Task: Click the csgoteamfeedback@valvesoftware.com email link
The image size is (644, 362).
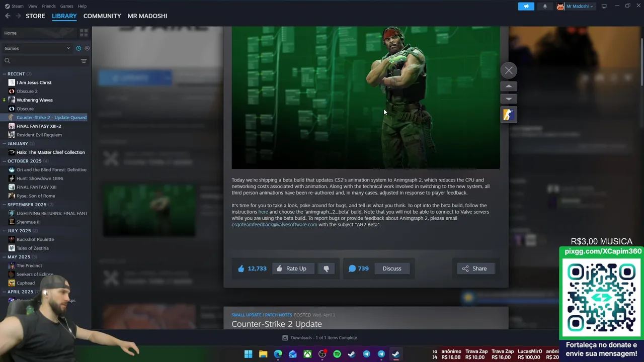Action: 274,225
